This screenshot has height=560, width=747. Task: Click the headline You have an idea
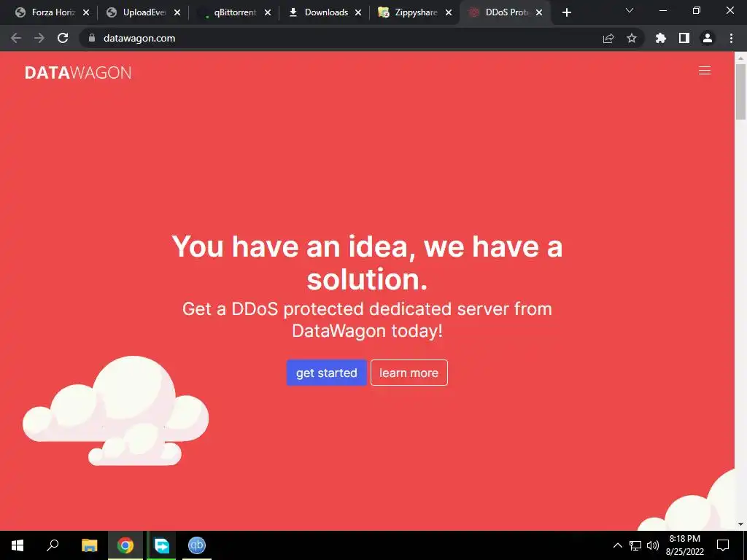click(x=367, y=262)
